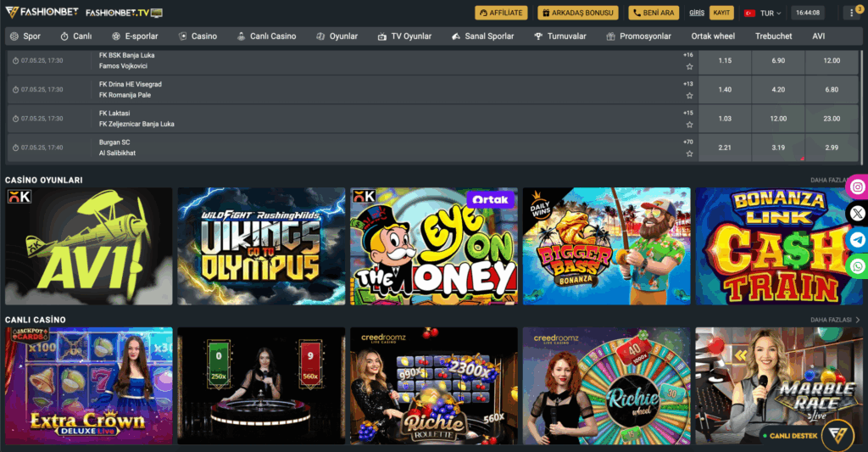
Task: Select odds 1.15 for FK BSK Banja Luka
Action: click(x=725, y=61)
